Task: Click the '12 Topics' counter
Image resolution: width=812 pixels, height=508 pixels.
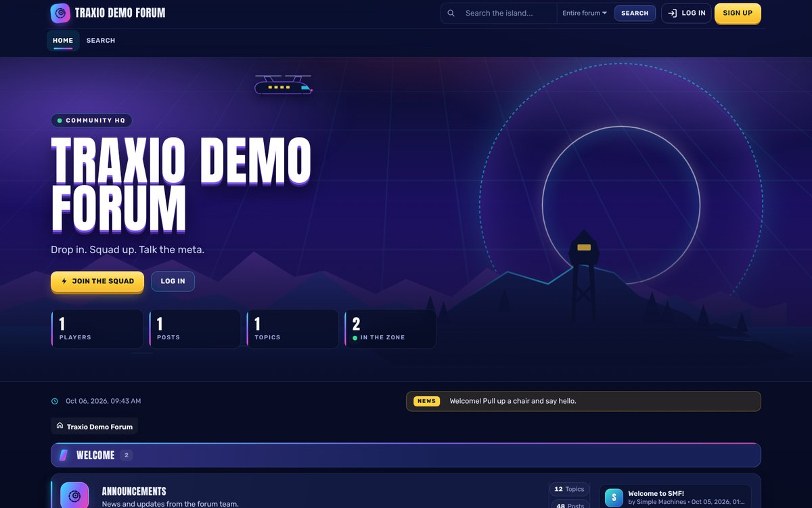Action: (569, 489)
